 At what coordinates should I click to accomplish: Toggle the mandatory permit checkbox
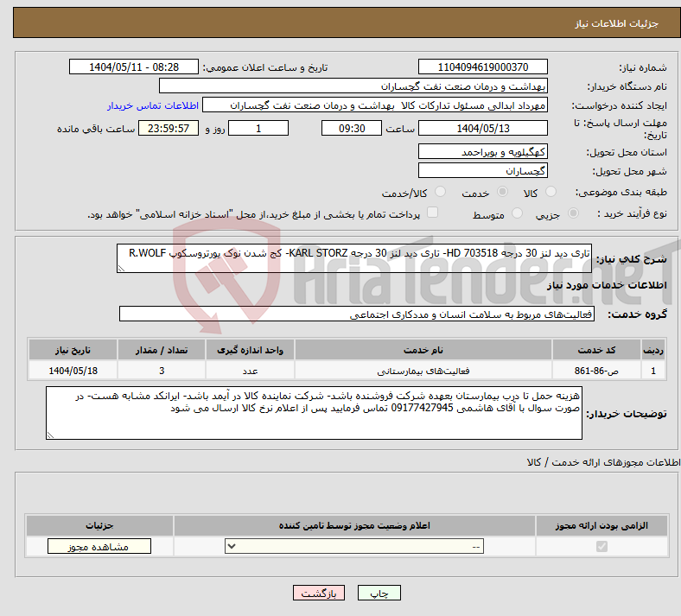[601, 546]
